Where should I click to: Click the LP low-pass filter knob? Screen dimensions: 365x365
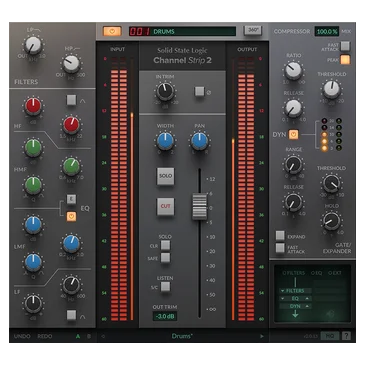[33, 45]
